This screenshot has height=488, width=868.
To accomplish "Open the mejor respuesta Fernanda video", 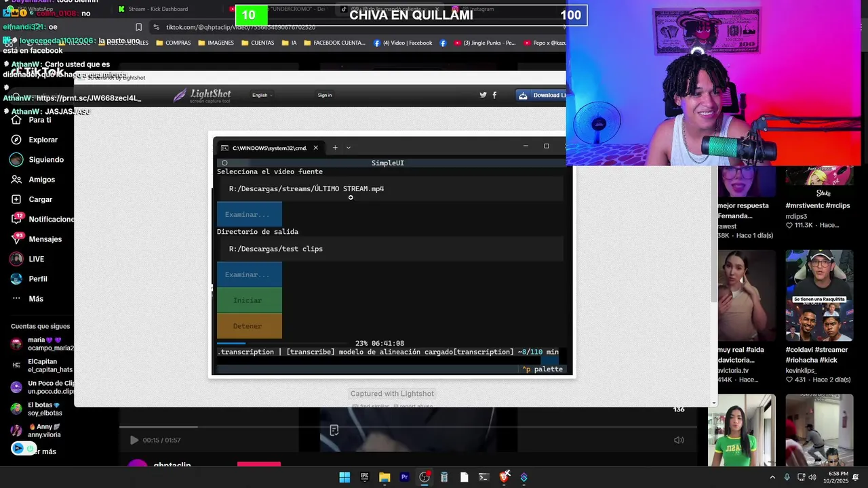I will tap(747, 182).
